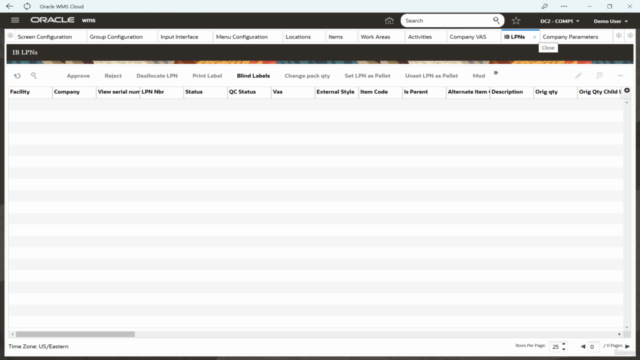The image size is (640, 360).
Task: Click Change pack qty
Action: pyautogui.click(x=307, y=76)
